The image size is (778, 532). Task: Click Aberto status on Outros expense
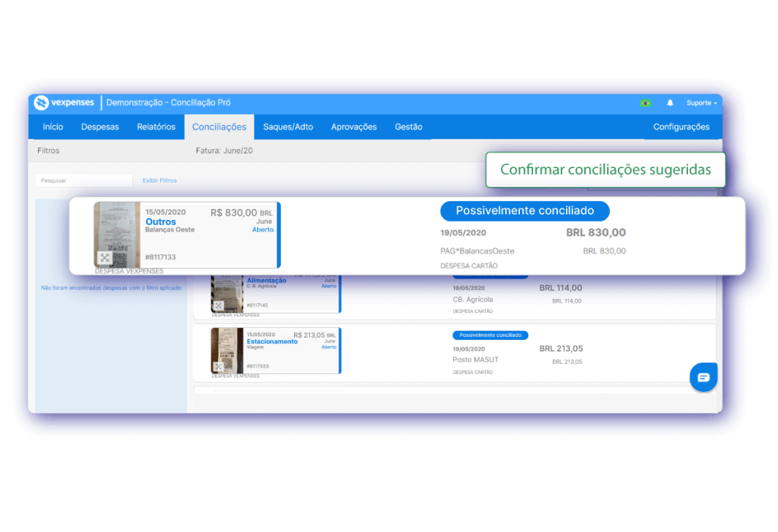263,229
